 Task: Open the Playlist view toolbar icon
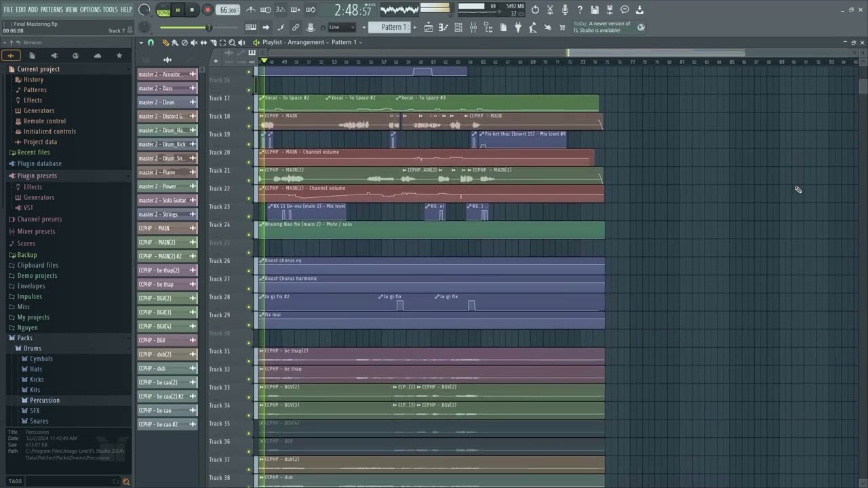pos(428,27)
